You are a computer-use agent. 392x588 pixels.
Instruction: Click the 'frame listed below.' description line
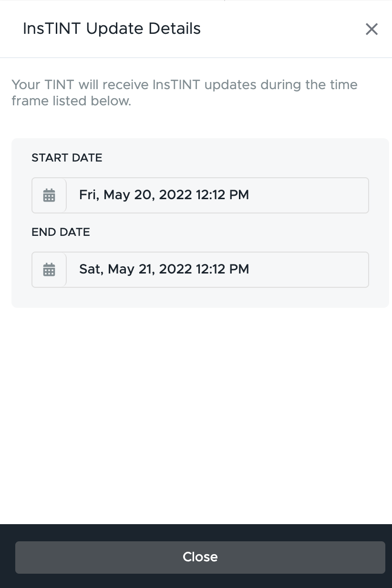coord(71,101)
